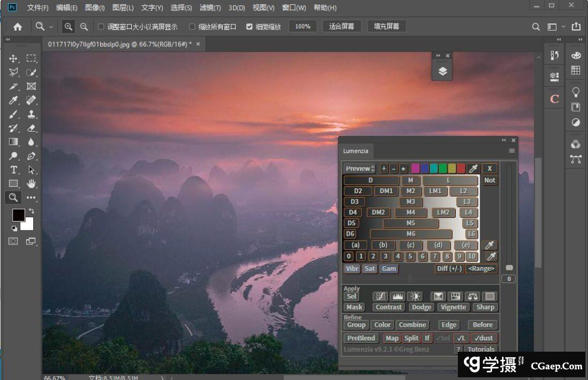Viewport: 588px width, 380px height.
Task: Select the Move tool
Action: (14, 58)
